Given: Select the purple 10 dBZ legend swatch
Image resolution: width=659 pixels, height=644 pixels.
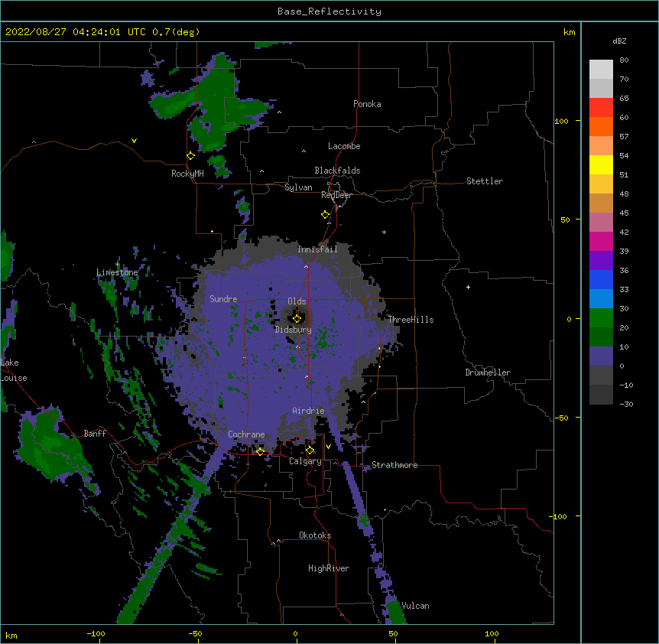Looking at the screenshot, I should [601, 356].
